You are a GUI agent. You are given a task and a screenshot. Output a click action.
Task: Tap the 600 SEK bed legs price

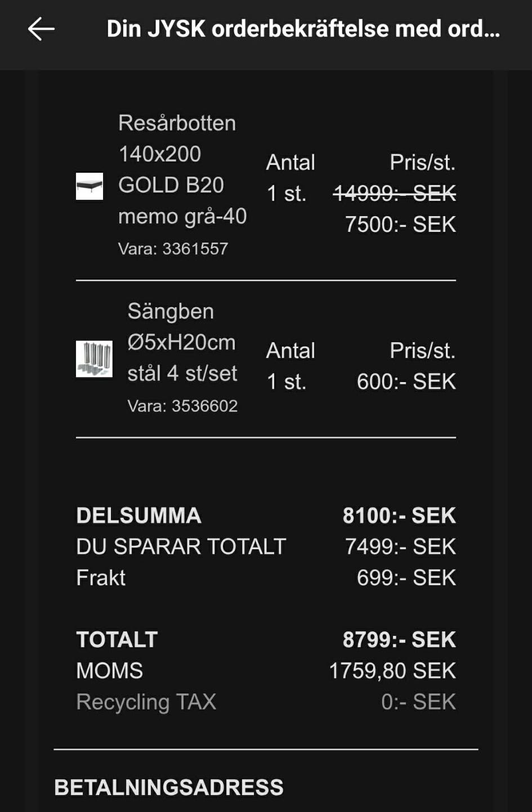[406, 382]
